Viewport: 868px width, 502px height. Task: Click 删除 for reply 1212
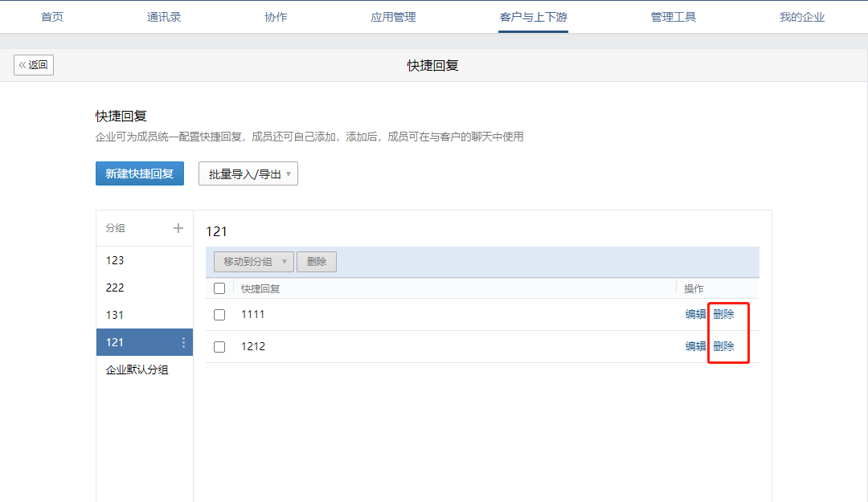(x=723, y=346)
